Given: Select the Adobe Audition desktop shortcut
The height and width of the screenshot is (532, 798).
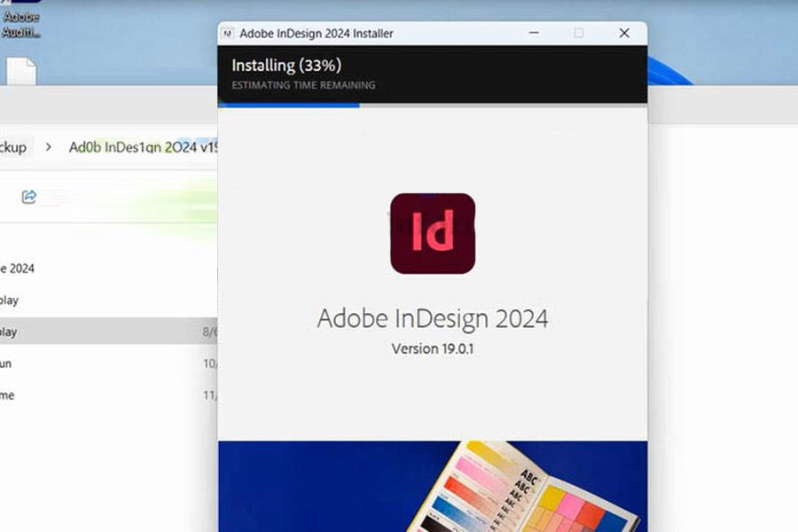Looking at the screenshot, I should coord(21,20).
